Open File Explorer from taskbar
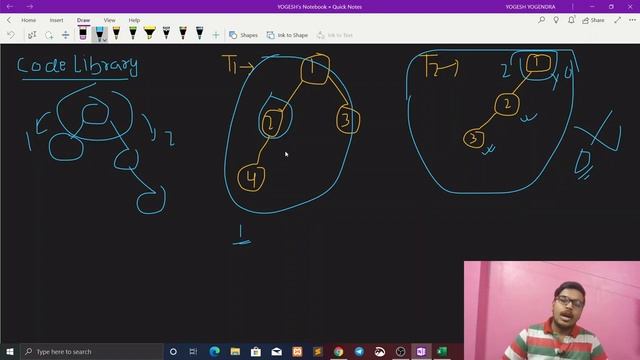 tap(235, 351)
